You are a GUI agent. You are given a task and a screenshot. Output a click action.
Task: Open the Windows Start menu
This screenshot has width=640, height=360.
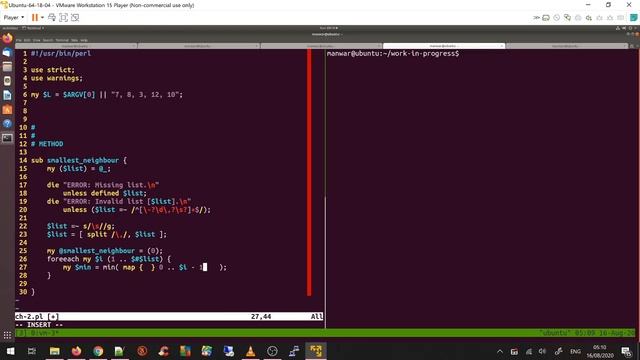click(10, 351)
